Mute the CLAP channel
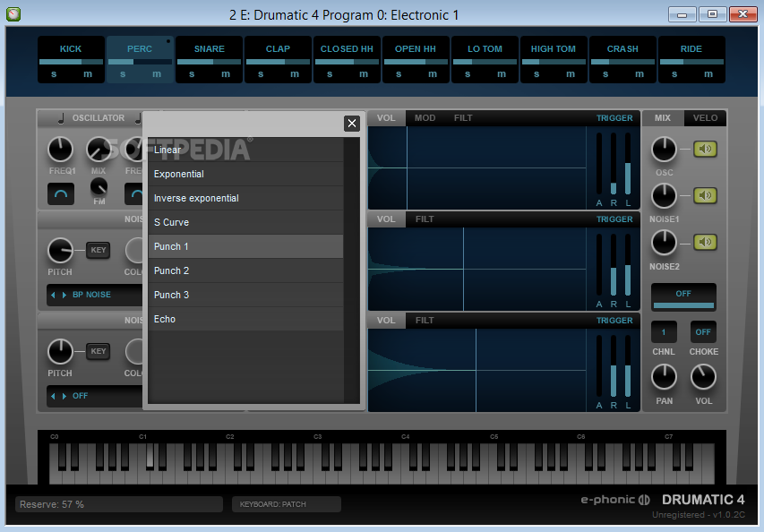The height and width of the screenshot is (532, 764). click(295, 74)
